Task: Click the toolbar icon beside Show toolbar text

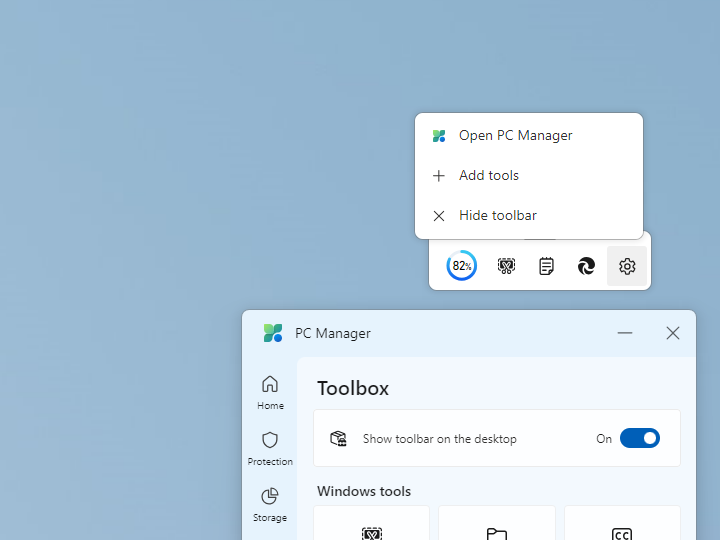Action: [x=338, y=439]
